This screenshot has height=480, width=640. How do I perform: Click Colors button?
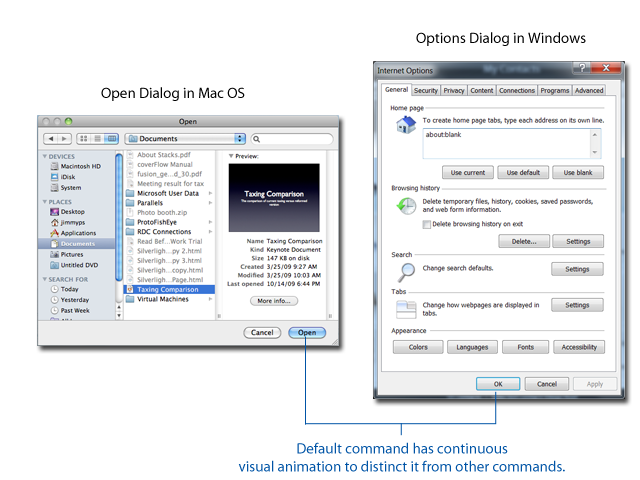[418, 347]
